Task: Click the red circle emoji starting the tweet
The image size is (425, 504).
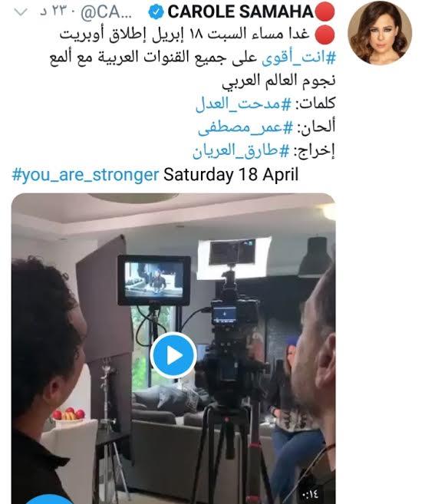Action: click(x=325, y=35)
